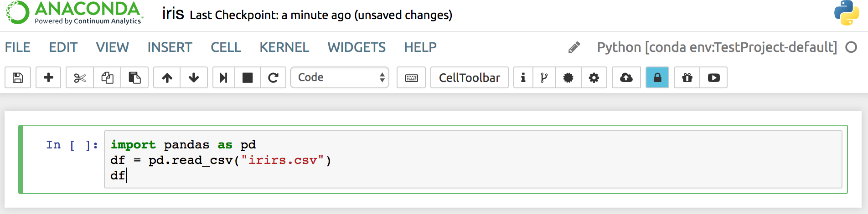Interrupt kernel with the stop square
The image size is (868, 214).
(x=248, y=77)
